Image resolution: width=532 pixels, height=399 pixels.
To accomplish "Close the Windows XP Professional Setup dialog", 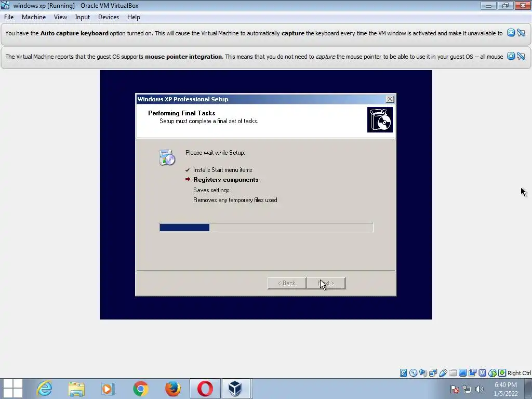I will click(390, 99).
